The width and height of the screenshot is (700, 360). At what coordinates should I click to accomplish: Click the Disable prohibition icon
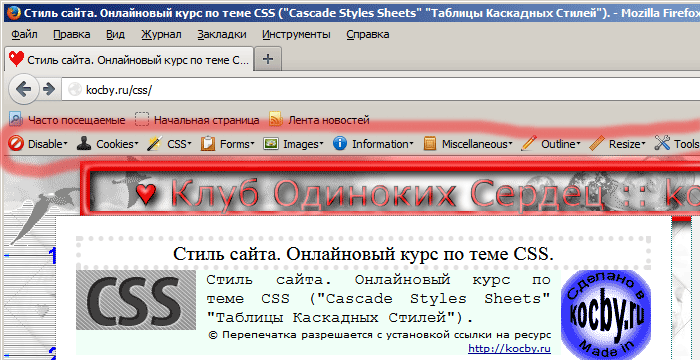pos(16,144)
